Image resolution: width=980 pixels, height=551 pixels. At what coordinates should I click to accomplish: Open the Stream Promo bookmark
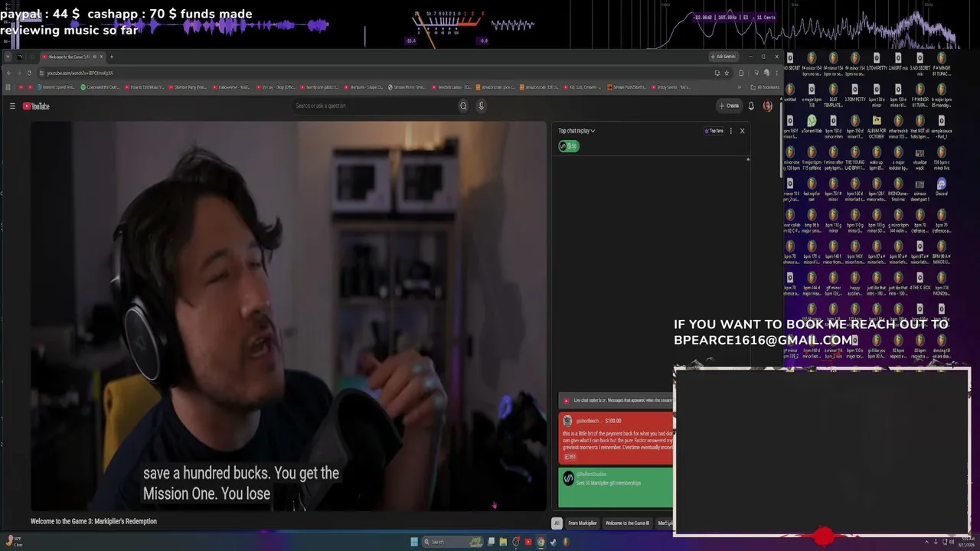click(407, 87)
